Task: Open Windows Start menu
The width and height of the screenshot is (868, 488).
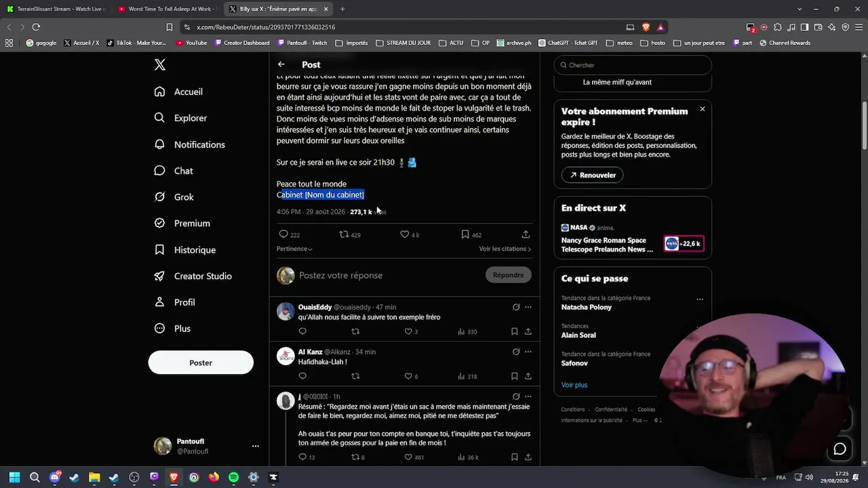Action: tap(15, 477)
